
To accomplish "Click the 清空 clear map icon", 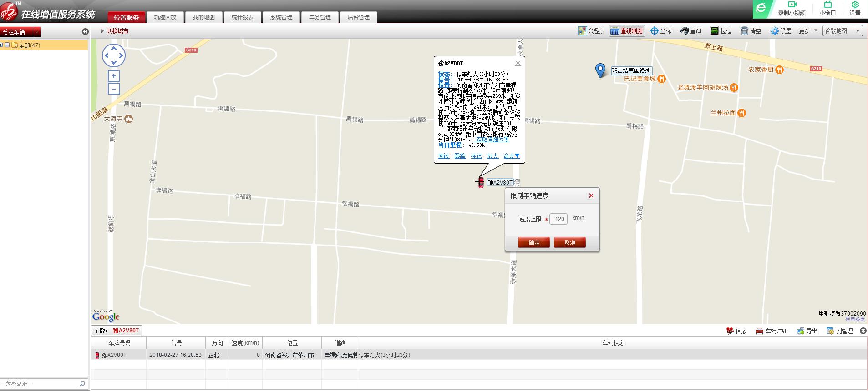I will click(745, 31).
